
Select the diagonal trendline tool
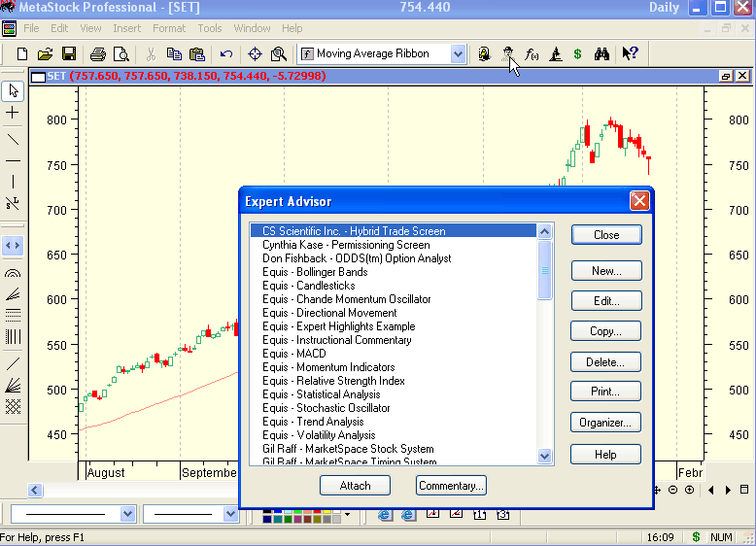pos(13,140)
